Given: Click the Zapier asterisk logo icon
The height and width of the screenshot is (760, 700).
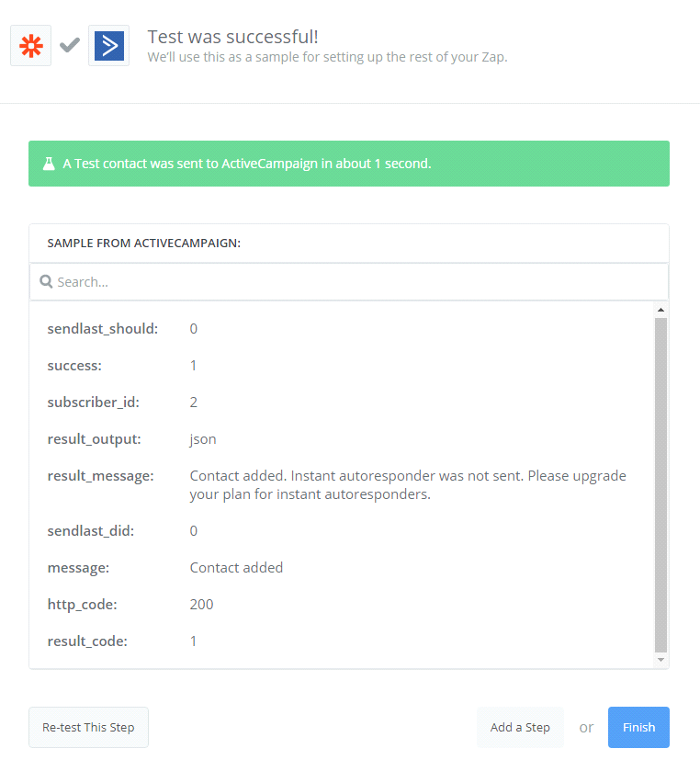Looking at the screenshot, I should click(30, 45).
